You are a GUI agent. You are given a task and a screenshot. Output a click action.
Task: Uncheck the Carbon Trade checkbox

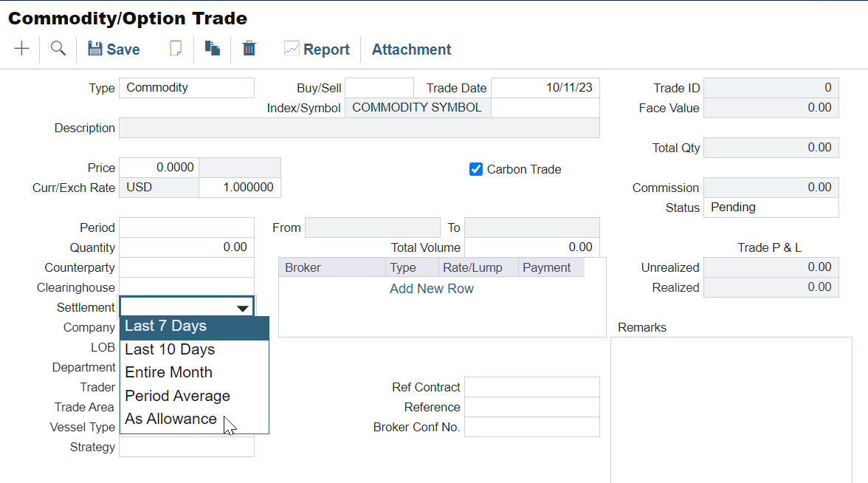(x=476, y=169)
